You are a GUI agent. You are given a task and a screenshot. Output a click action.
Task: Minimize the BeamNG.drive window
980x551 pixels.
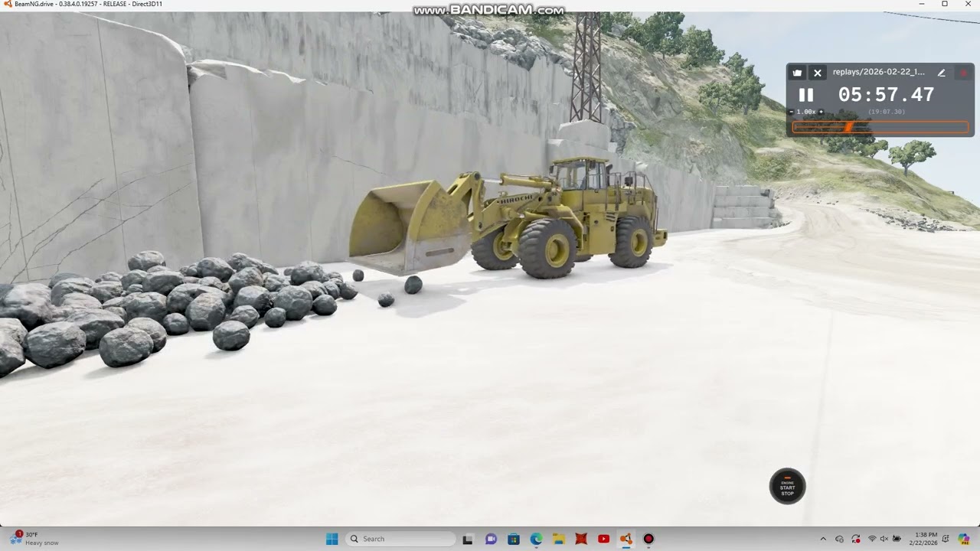tap(923, 4)
